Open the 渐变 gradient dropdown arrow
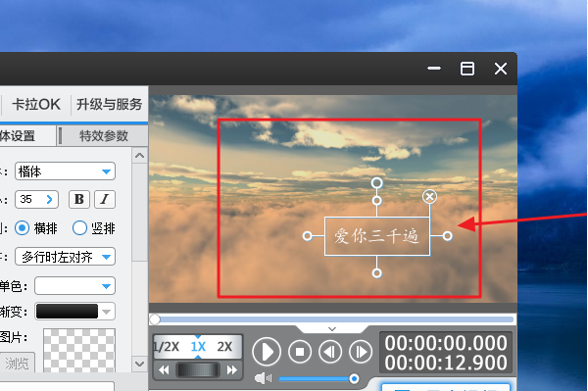This screenshot has height=391, width=588. coord(107,312)
